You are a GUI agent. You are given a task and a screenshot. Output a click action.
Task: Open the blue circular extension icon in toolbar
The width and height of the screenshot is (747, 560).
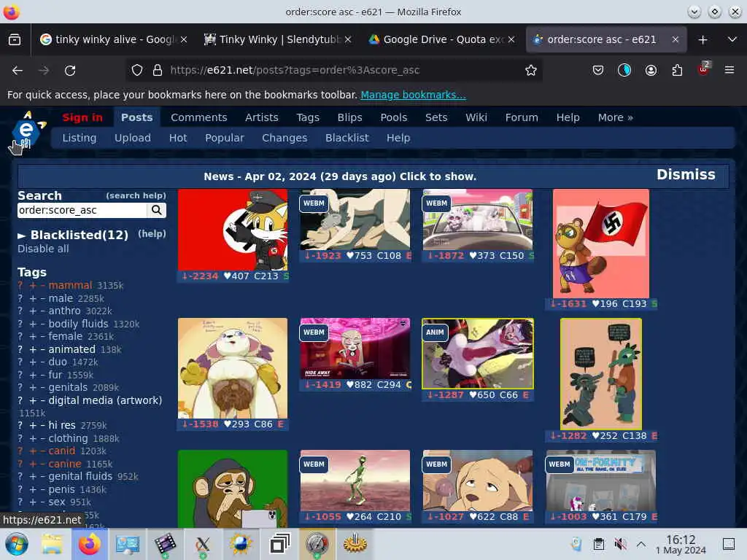(624, 71)
